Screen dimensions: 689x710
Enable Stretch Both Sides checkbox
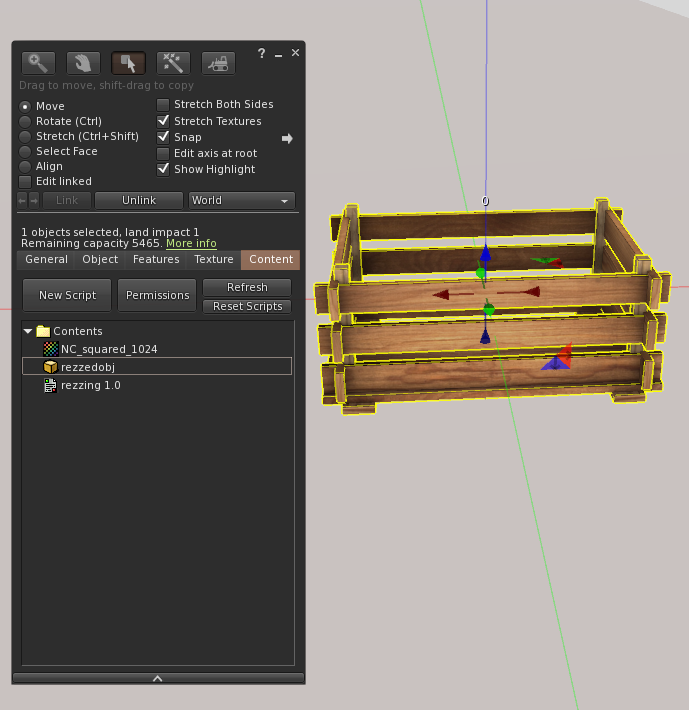click(x=164, y=105)
